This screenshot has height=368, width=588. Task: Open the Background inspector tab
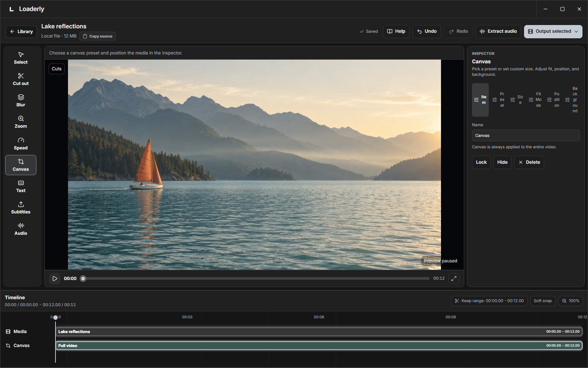click(x=571, y=100)
